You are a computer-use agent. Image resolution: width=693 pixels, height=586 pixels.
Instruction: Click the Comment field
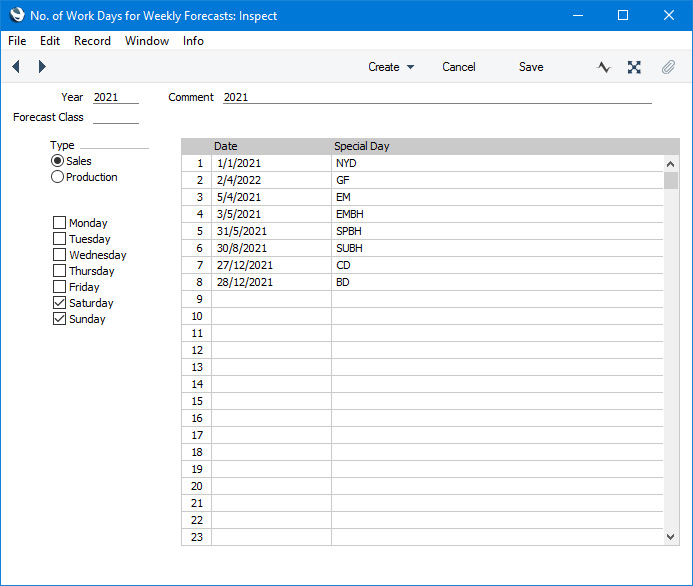tap(437, 97)
